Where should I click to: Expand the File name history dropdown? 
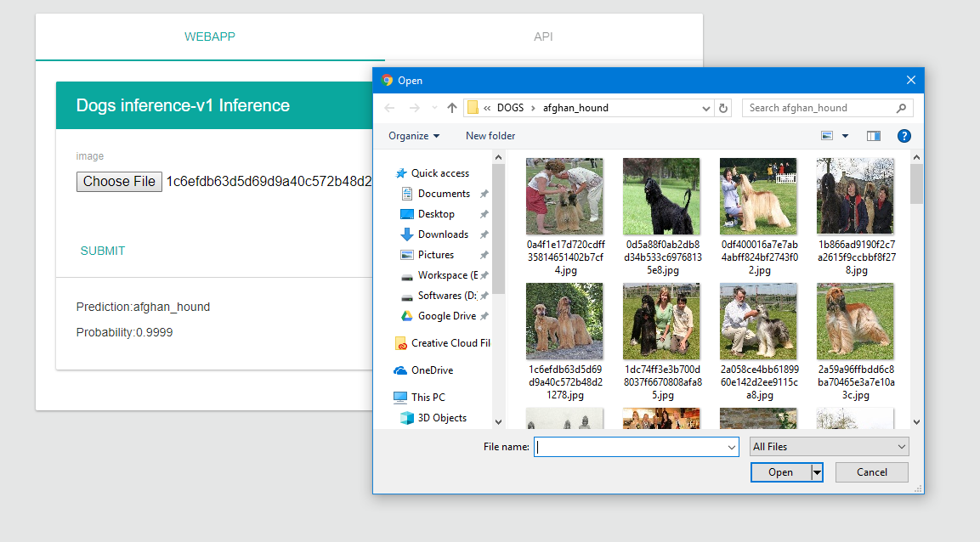point(732,447)
